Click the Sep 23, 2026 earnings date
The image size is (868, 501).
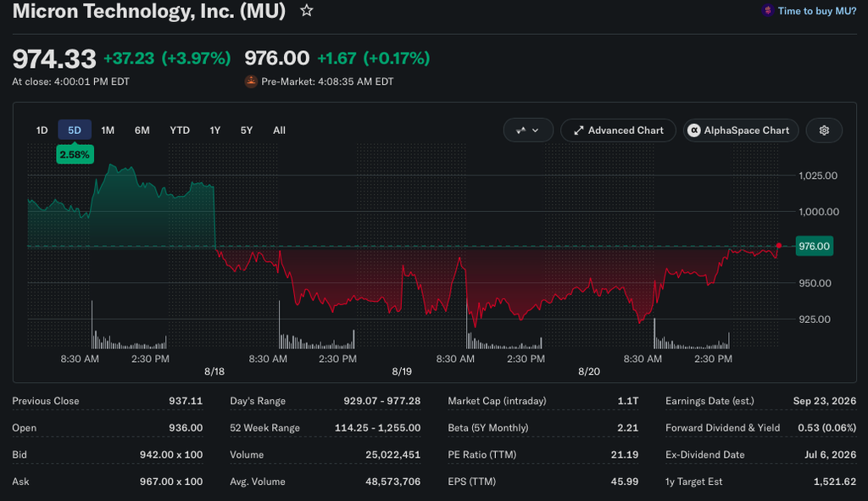(824, 401)
